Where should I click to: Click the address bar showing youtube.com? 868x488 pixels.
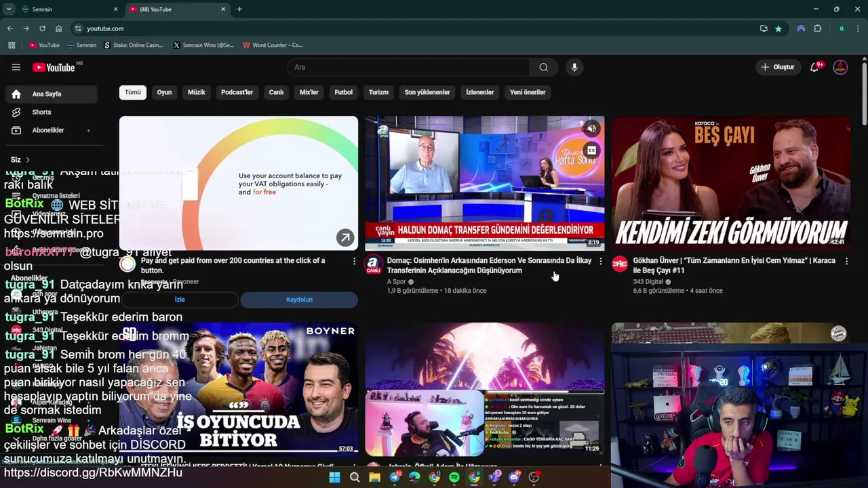(x=414, y=28)
